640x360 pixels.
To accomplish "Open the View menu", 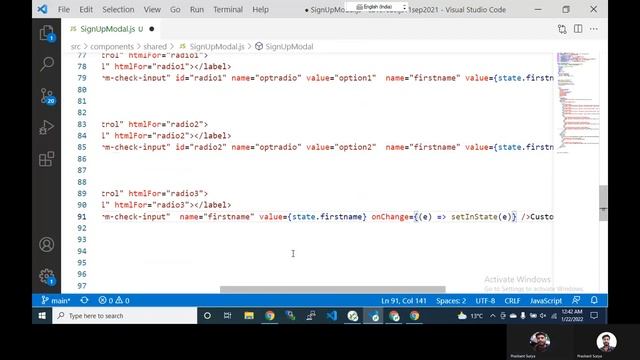I will [x=152, y=9].
